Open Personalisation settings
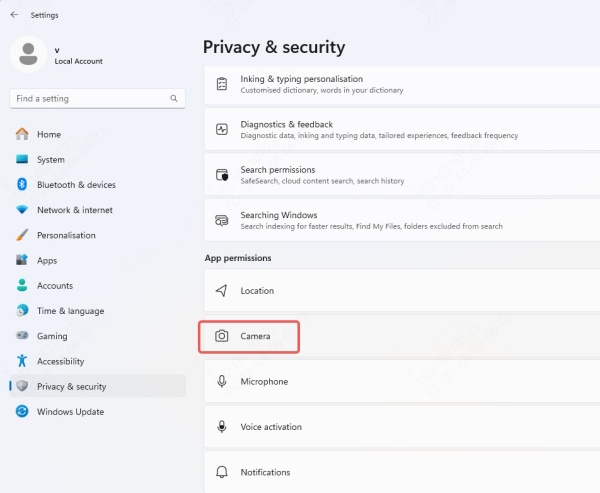Image resolution: width=600 pixels, height=493 pixels. (x=98, y=235)
